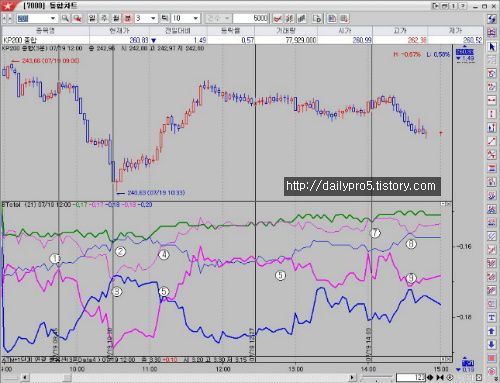Click the document-with-cursor toolbar icon
Screen dimensions: 500x383
coord(317,18)
